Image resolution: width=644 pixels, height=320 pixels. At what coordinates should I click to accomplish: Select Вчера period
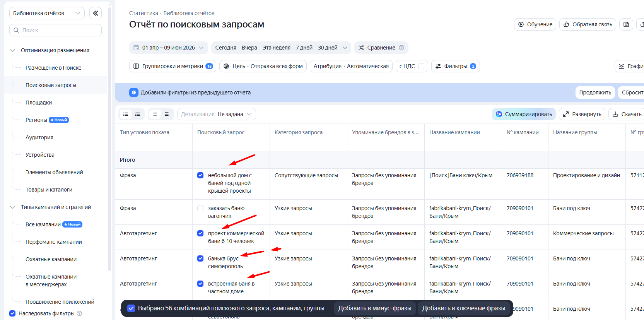click(249, 48)
